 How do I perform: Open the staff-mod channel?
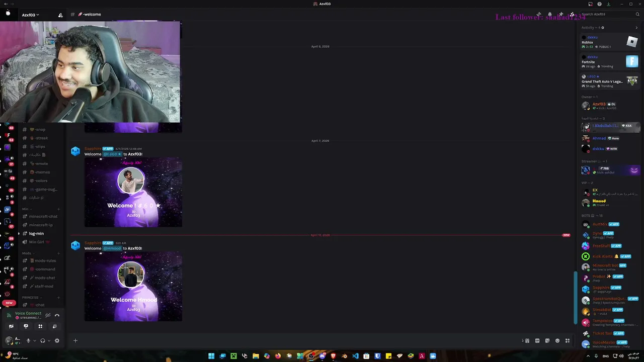(42, 286)
